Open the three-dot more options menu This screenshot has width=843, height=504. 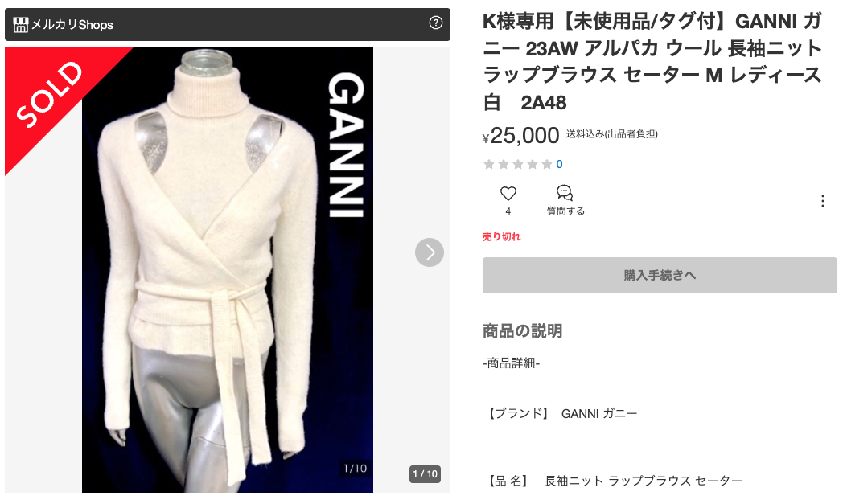(x=823, y=201)
